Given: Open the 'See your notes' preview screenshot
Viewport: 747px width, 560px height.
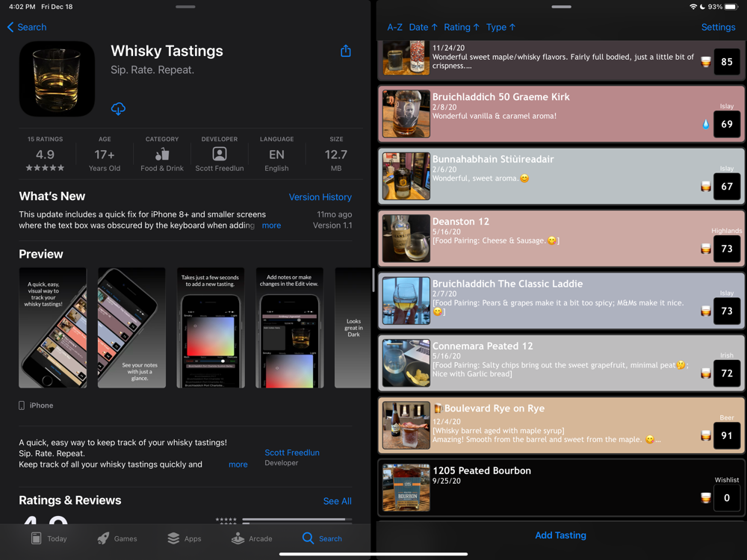Looking at the screenshot, I should pyautogui.click(x=131, y=328).
